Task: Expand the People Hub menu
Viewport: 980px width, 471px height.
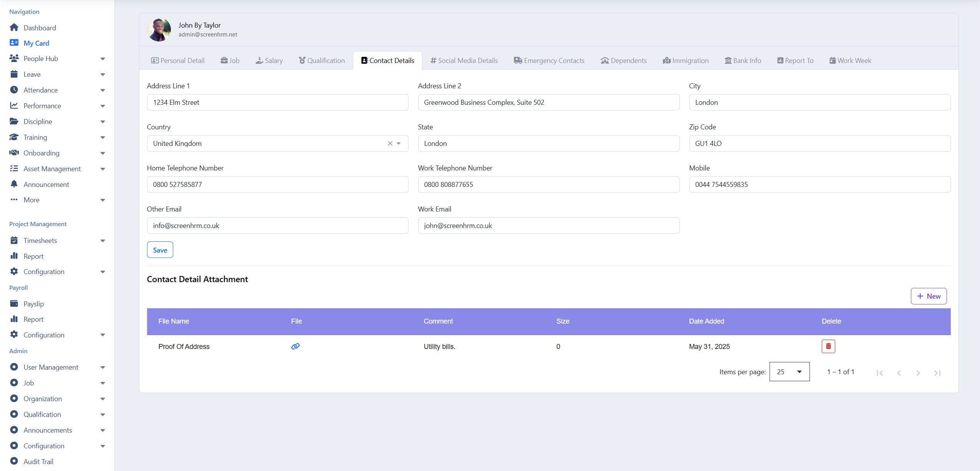Action: [x=103, y=59]
